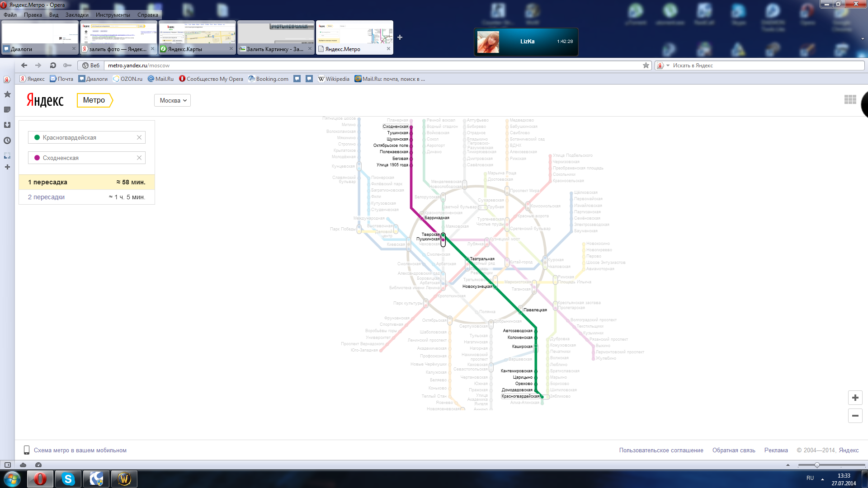Switch to the залить фото — Яндекс tab
Image resolution: width=868 pixels, height=488 pixels.
tap(118, 38)
